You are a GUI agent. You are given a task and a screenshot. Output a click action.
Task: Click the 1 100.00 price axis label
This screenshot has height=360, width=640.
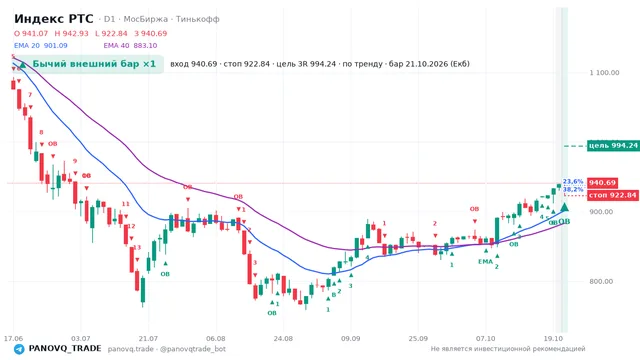pyautogui.click(x=604, y=73)
